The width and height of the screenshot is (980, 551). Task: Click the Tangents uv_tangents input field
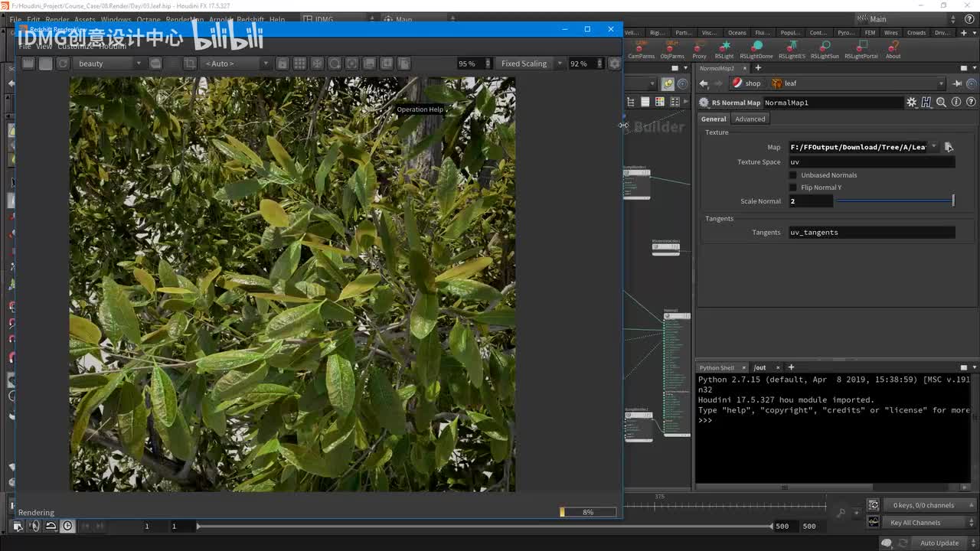[x=871, y=233]
